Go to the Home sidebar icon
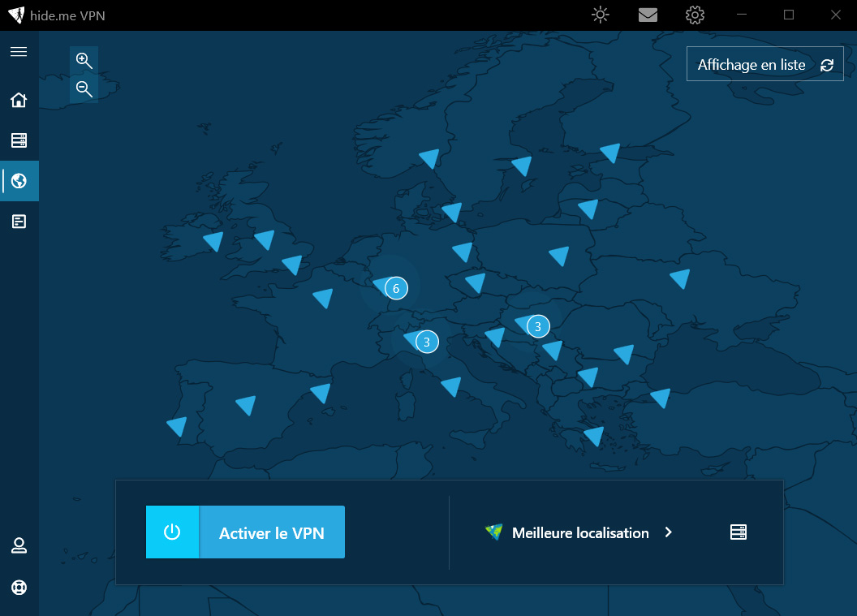 pyautogui.click(x=19, y=100)
